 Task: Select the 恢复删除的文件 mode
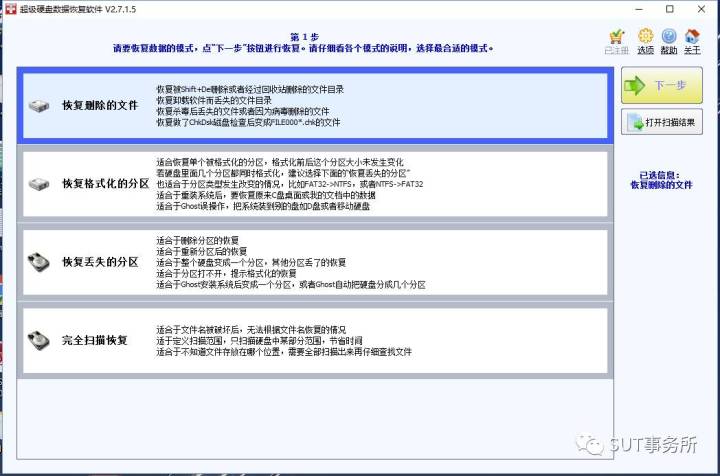click(315, 106)
